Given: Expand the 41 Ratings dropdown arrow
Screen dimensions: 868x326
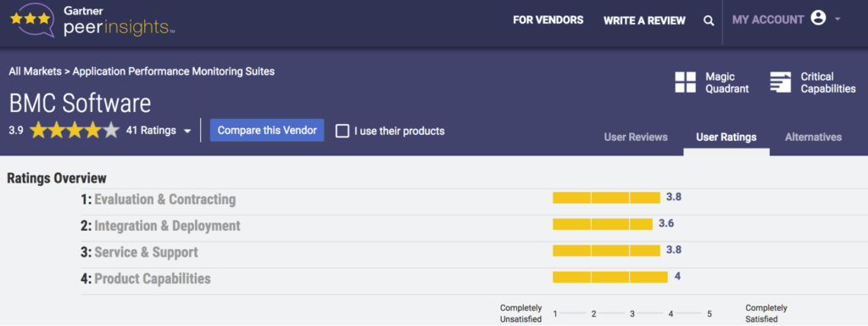Looking at the screenshot, I should [187, 132].
